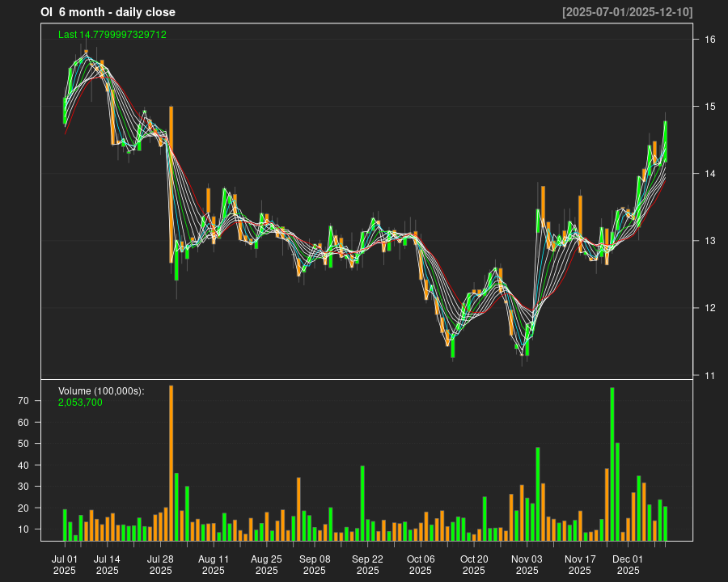Select the "Aug 25 2025" date axis label
The width and height of the screenshot is (728, 582).
click(266, 564)
